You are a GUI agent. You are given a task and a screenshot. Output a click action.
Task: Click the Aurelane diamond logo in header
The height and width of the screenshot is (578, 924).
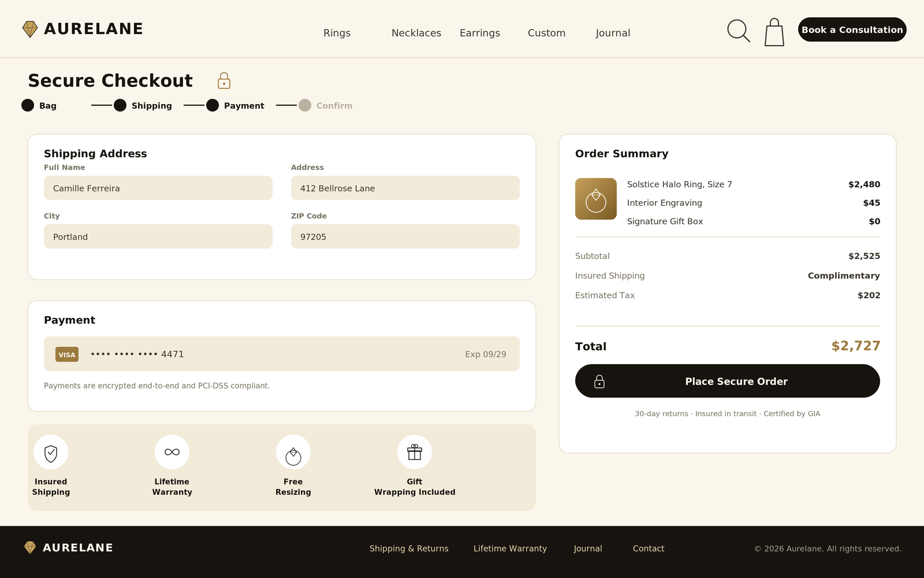click(x=30, y=29)
